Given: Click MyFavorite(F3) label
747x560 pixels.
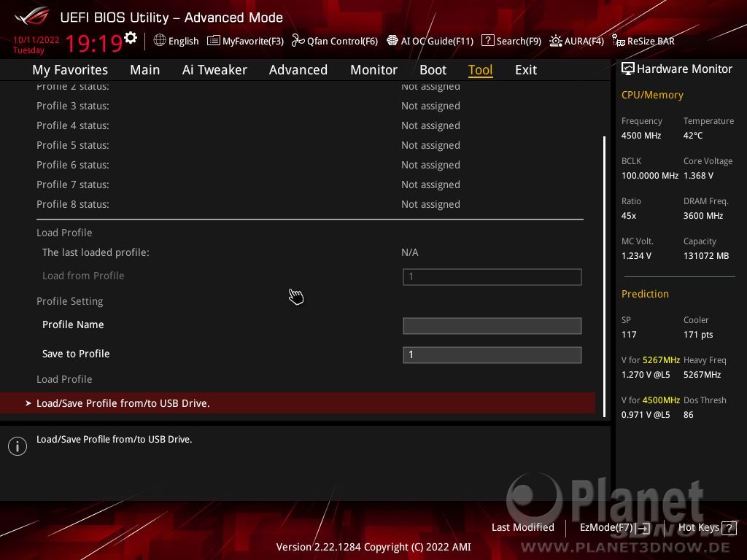Looking at the screenshot, I should (253, 42).
